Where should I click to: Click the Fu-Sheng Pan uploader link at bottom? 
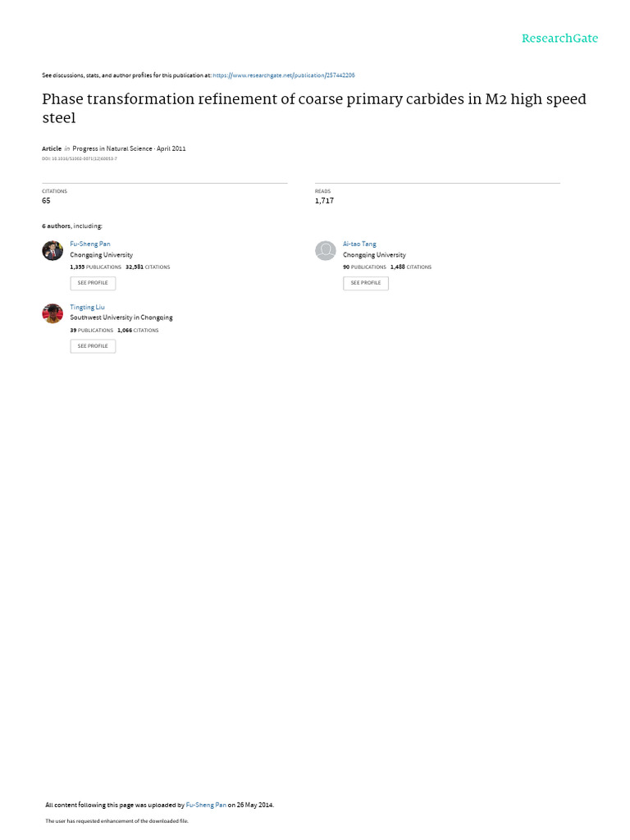coord(206,805)
